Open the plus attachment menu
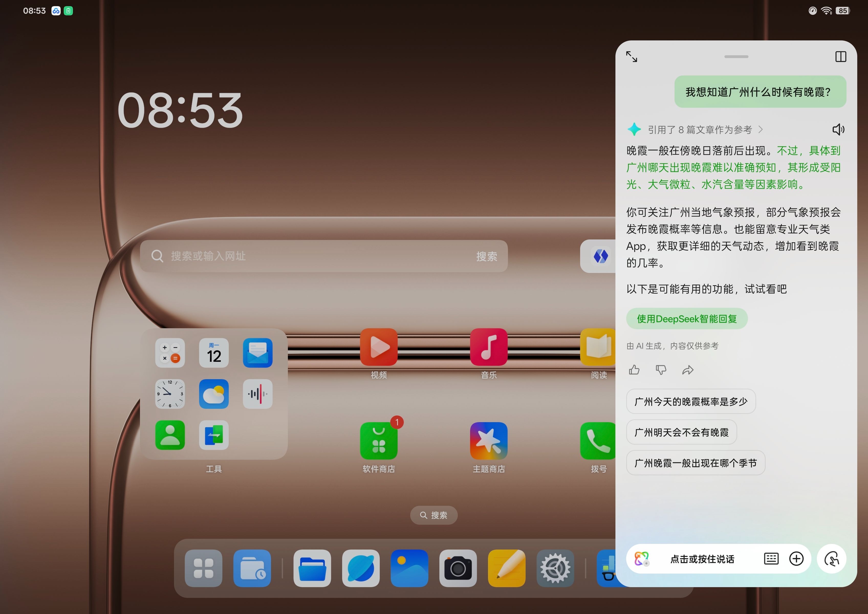The image size is (868, 614). 796,558
